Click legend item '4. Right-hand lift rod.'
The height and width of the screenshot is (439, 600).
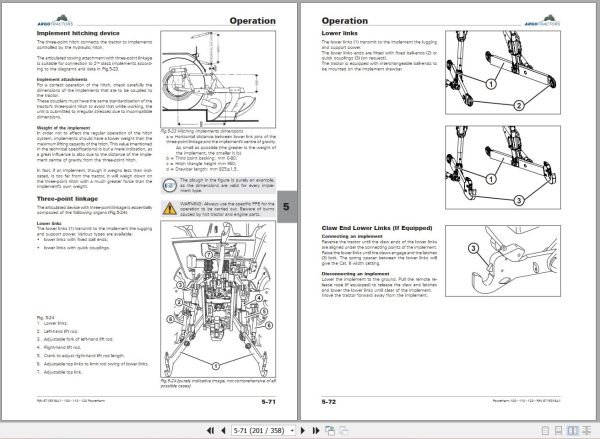point(59,348)
